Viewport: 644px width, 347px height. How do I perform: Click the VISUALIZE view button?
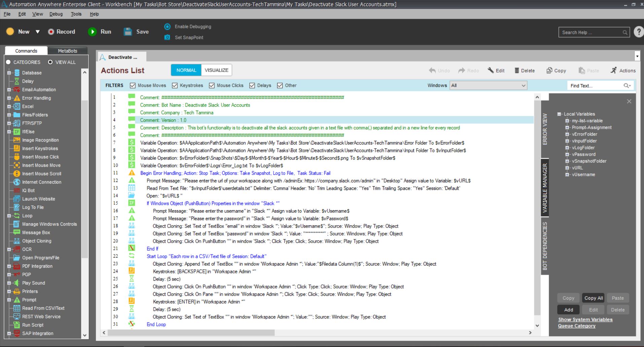tap(216, 70)
